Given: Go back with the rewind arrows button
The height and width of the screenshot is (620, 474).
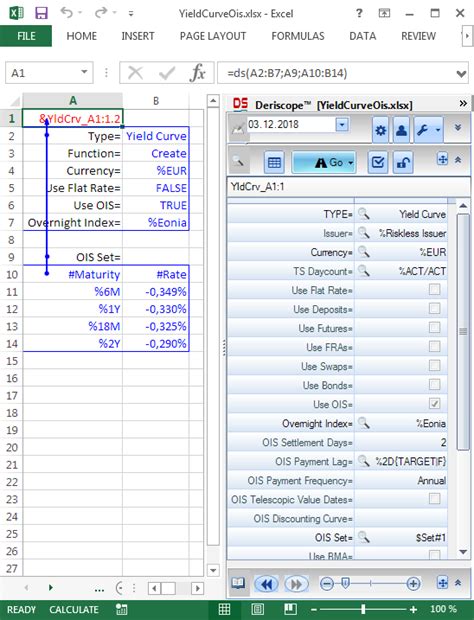Looking at the screenshot, I should point(267,584).
